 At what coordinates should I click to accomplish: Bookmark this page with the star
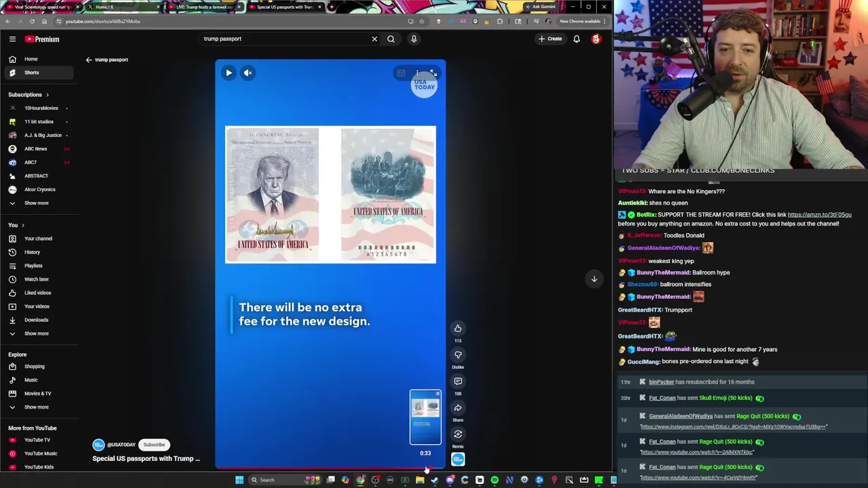[x=422, y=21]
